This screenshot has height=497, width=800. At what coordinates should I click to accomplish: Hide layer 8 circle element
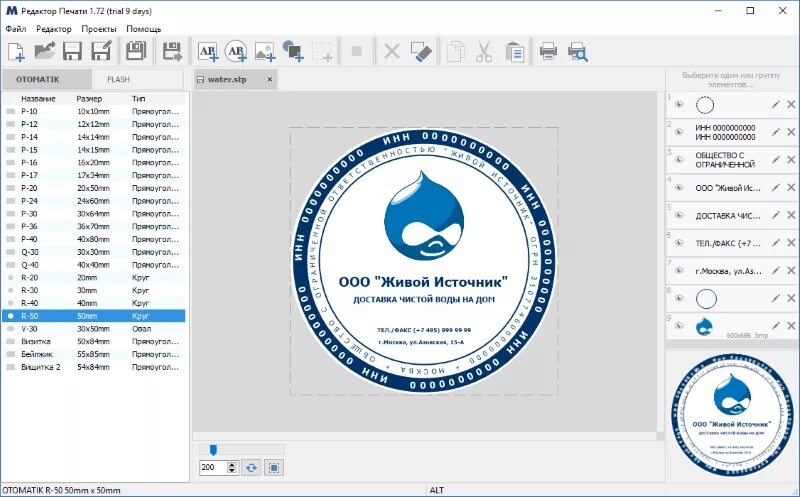tap(679, 298)
